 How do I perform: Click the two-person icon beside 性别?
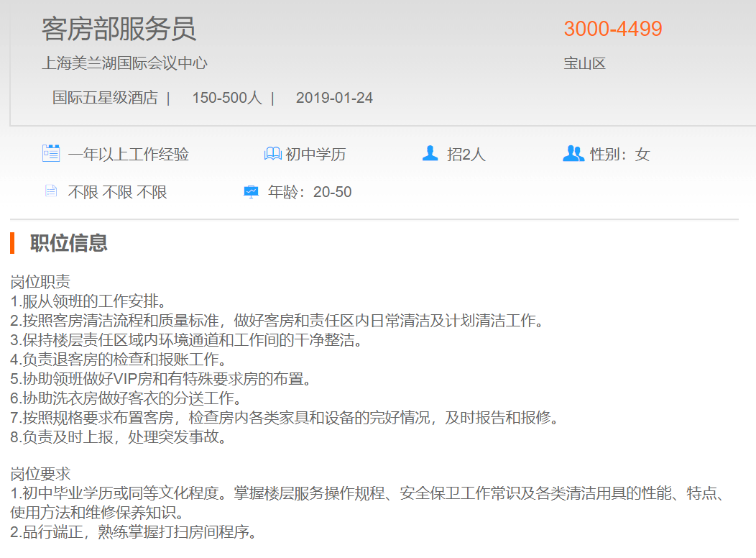pyautogui.click(x=573, y=153)
